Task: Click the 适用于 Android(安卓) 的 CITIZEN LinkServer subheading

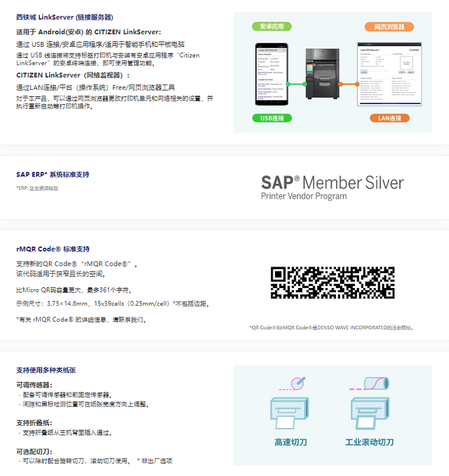Action: pos(89,32)
